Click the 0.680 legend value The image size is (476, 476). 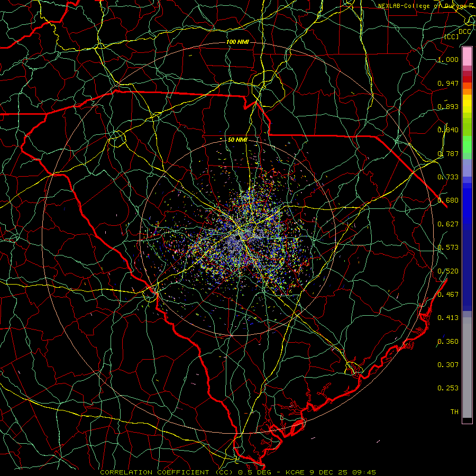[448, 200]
